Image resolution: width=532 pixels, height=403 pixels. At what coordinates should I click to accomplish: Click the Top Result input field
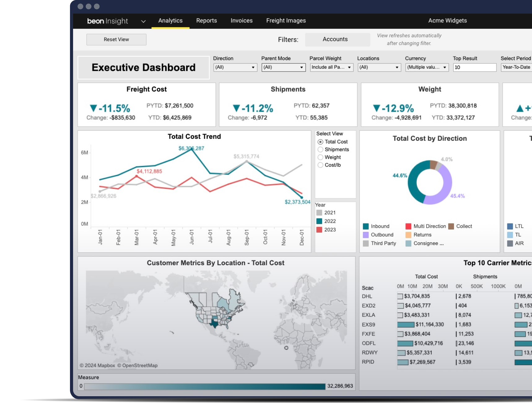coord(475,67)
